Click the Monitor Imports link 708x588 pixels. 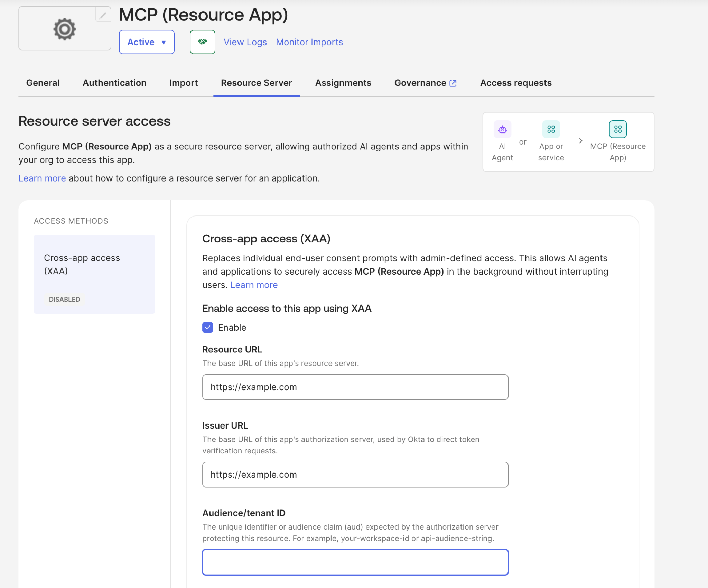click(309, 42)
